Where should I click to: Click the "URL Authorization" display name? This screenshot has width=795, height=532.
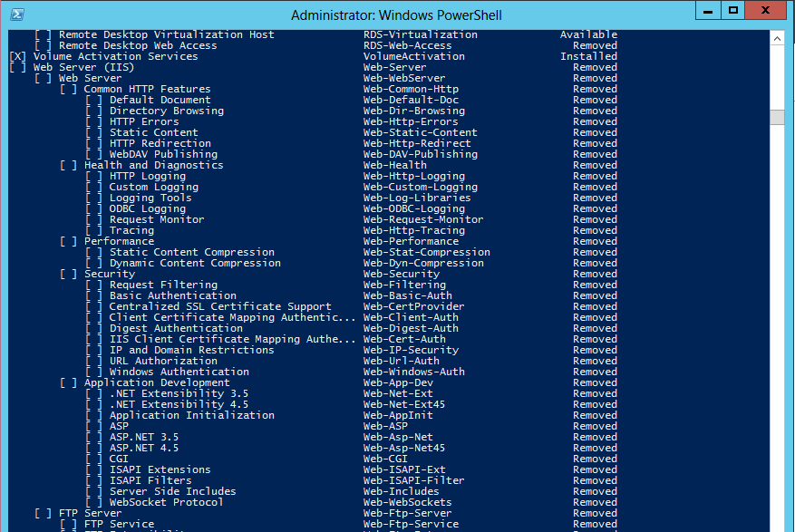coord(164,362)
